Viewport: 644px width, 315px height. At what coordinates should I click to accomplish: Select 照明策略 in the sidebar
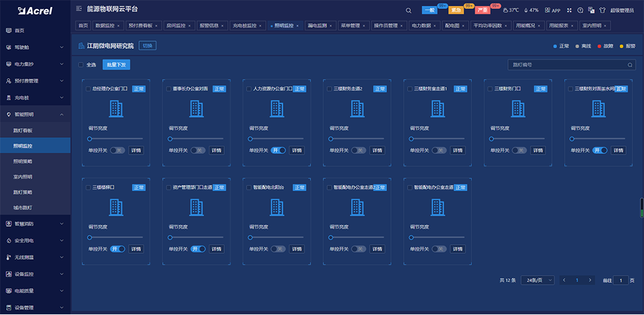23,162
